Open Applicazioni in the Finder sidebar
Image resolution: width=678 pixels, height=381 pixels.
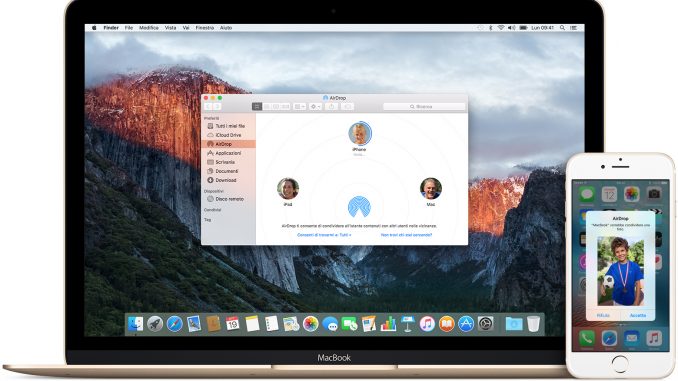click(229, 153)
